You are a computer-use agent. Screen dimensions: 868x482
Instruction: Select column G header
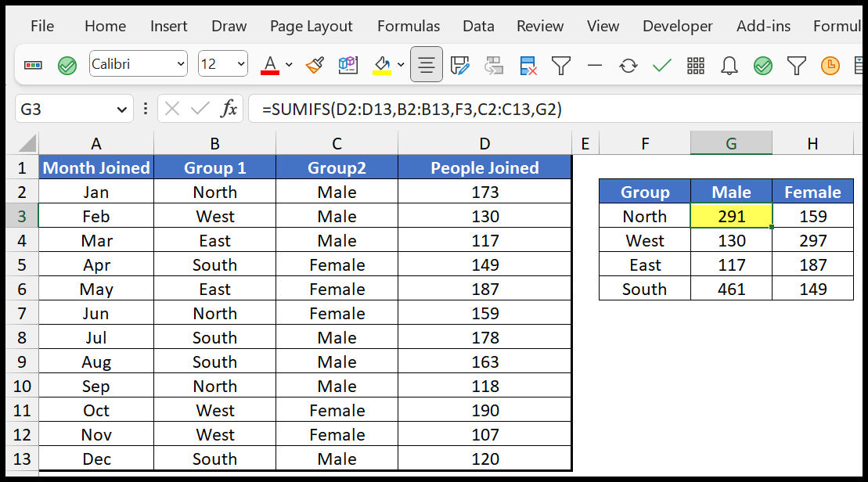click(731, 144)
